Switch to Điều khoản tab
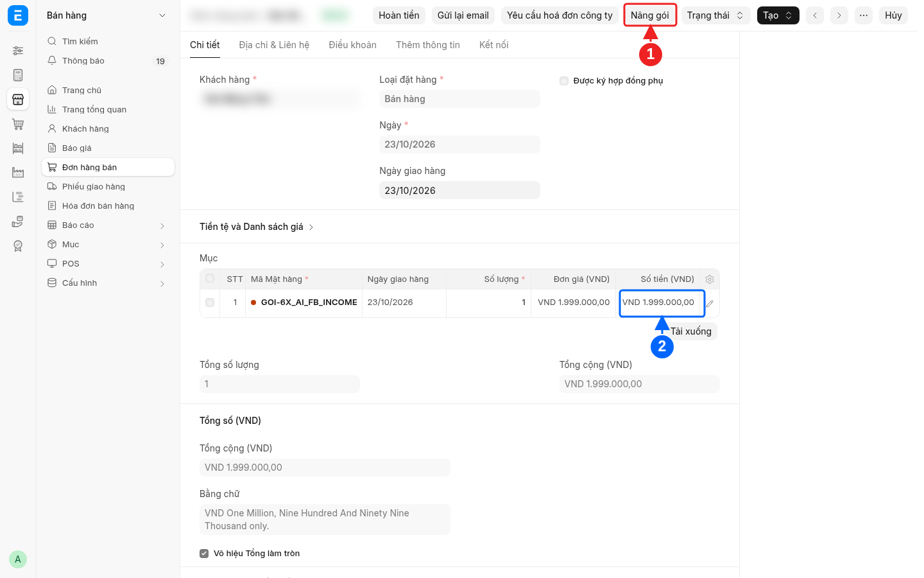This screenshot has width=924, height=578. (352, 45)
